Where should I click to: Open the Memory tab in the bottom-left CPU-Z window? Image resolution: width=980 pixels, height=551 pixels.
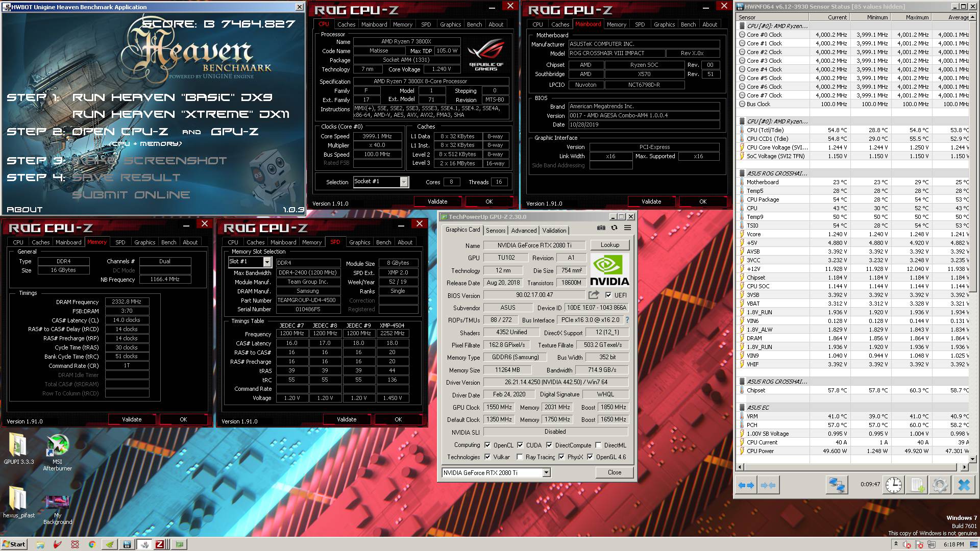97,242
